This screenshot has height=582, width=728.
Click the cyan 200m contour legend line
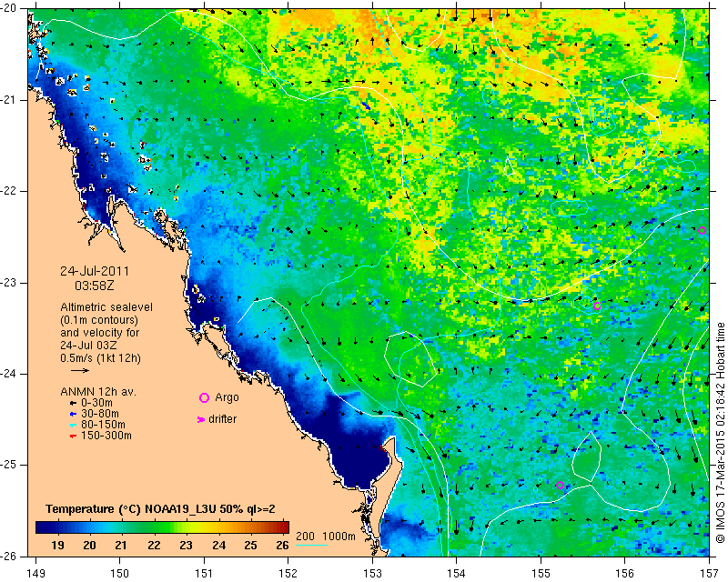coord(311,545)
